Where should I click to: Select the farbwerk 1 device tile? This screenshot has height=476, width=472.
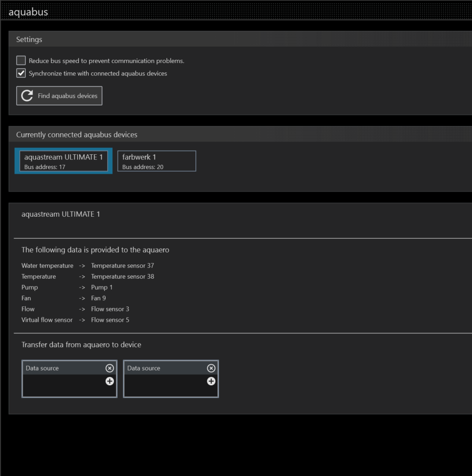tap(156, 161)
